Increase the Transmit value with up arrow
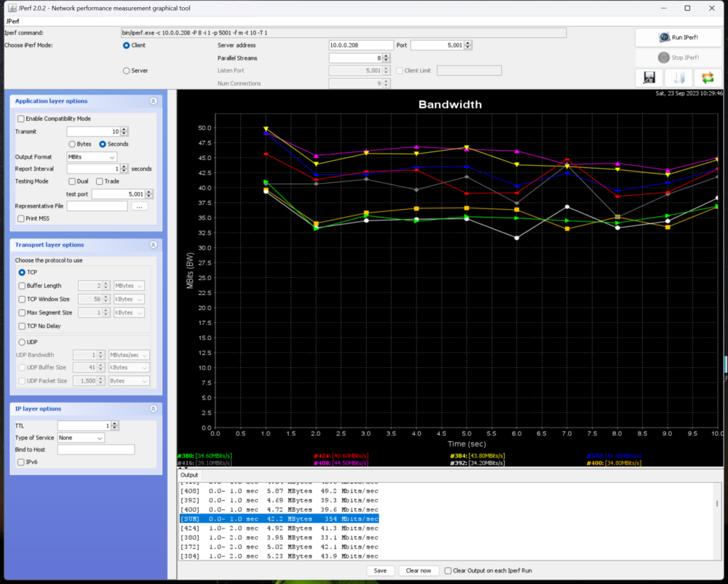728x584 pixels. 124,129
